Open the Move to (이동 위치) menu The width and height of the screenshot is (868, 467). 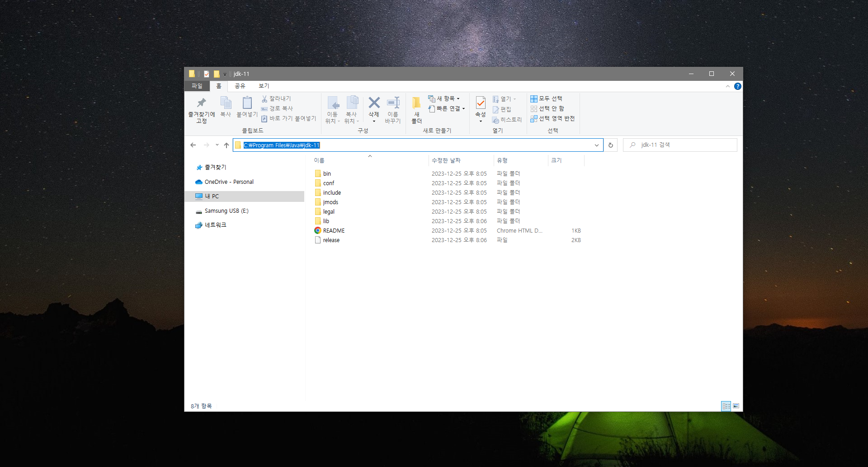(332, 110)
